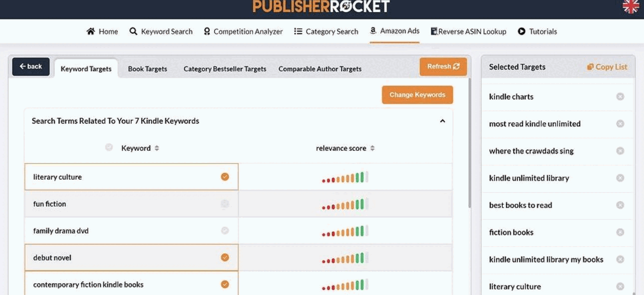The width and height of the screenshot is (644, 295).
Task: Collapse the Search Terms Related section
Action: [x=442, y=121]
